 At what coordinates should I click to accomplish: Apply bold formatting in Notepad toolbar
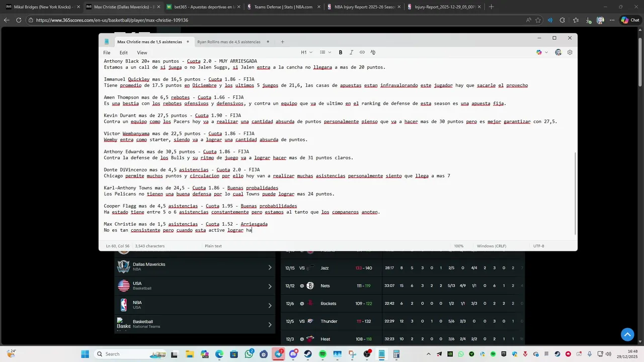(x=341, y=52)
